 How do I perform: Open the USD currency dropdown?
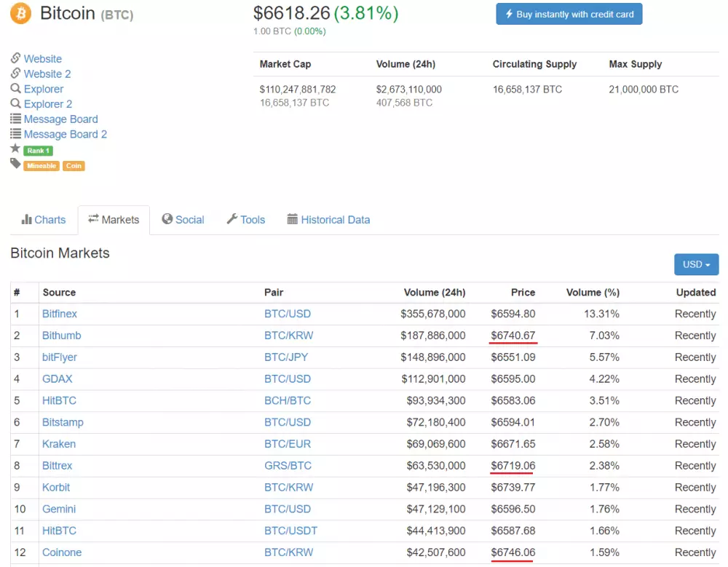(x=695, y=264)
